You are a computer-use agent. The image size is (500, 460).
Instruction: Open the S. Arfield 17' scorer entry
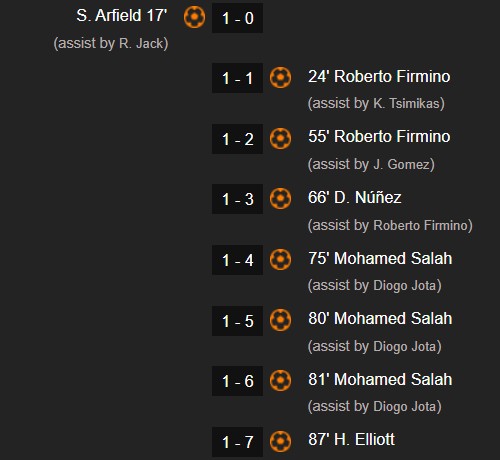click(122, 15)
